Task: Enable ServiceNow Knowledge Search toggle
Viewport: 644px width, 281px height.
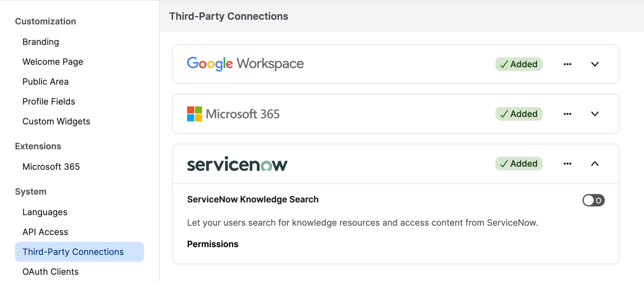Action: [x=593, y=200]
